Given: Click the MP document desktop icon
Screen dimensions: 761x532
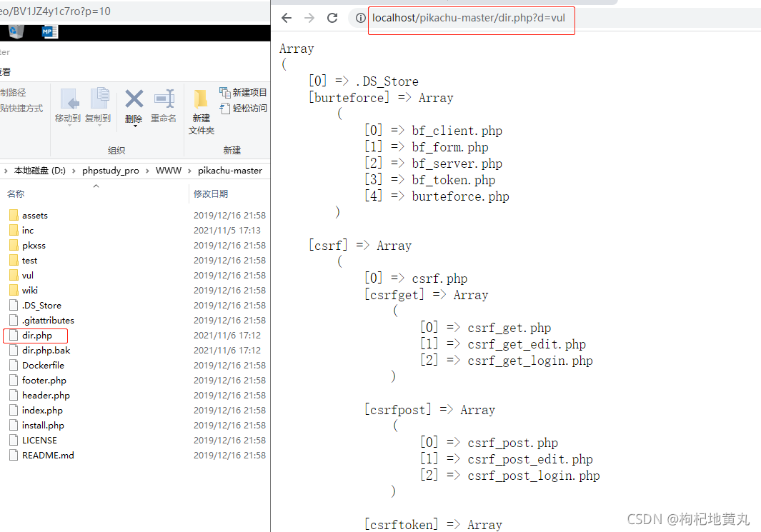Looking at the screenshot, I should [49, 32].
